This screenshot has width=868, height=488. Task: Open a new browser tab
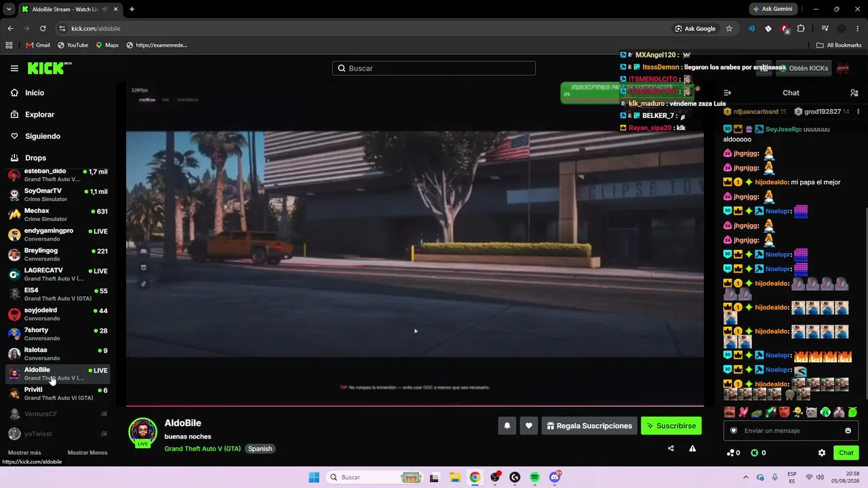[x=132, y=9]
